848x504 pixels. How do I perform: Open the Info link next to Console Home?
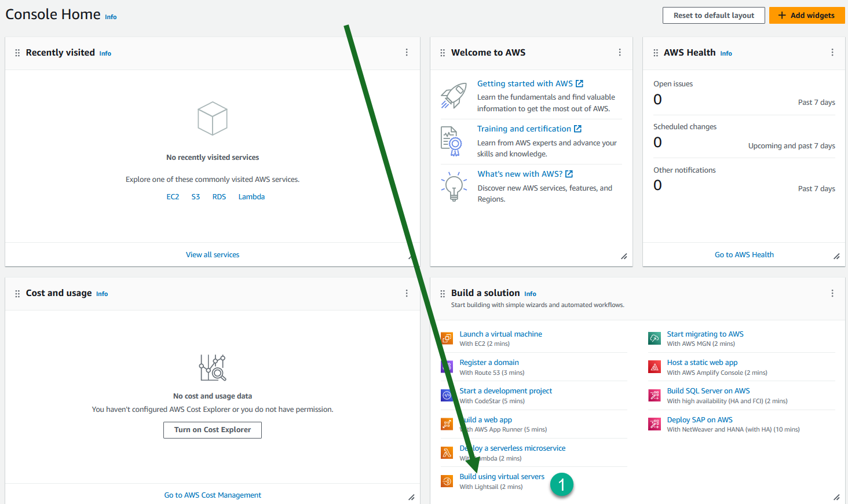point(111,17)
